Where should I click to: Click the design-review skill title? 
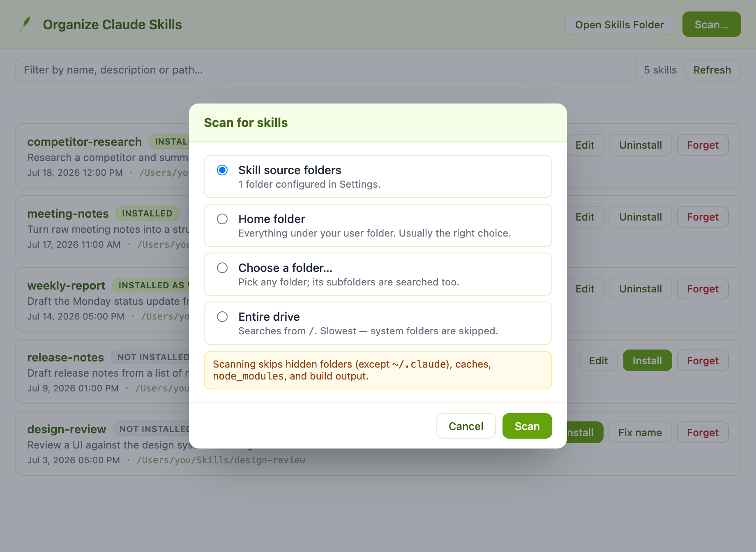pos(67,429)
